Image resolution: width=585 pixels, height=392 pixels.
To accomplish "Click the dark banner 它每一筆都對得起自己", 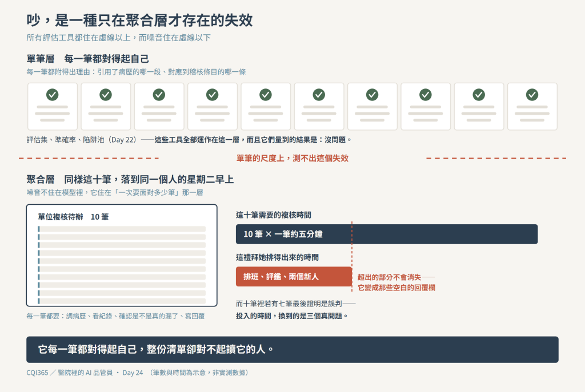I will [x=292, y=350].
